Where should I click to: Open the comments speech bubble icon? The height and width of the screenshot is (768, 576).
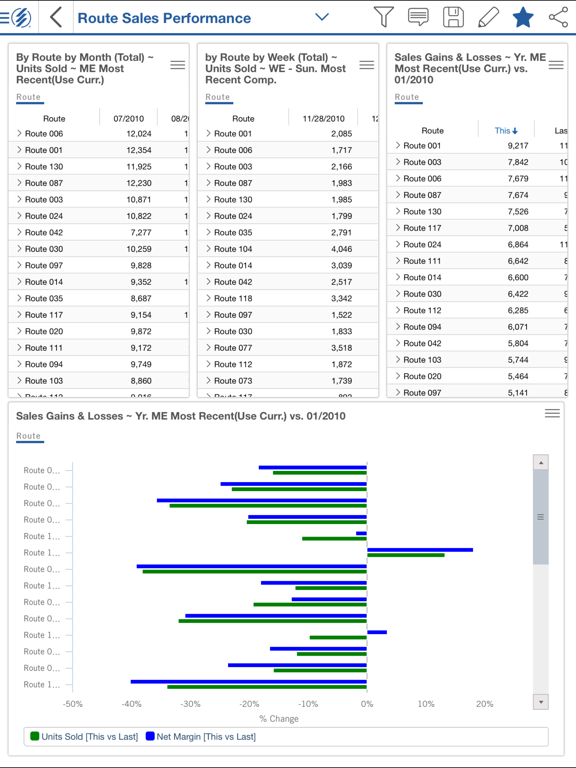pyautogui.click(x=418, y=17)
